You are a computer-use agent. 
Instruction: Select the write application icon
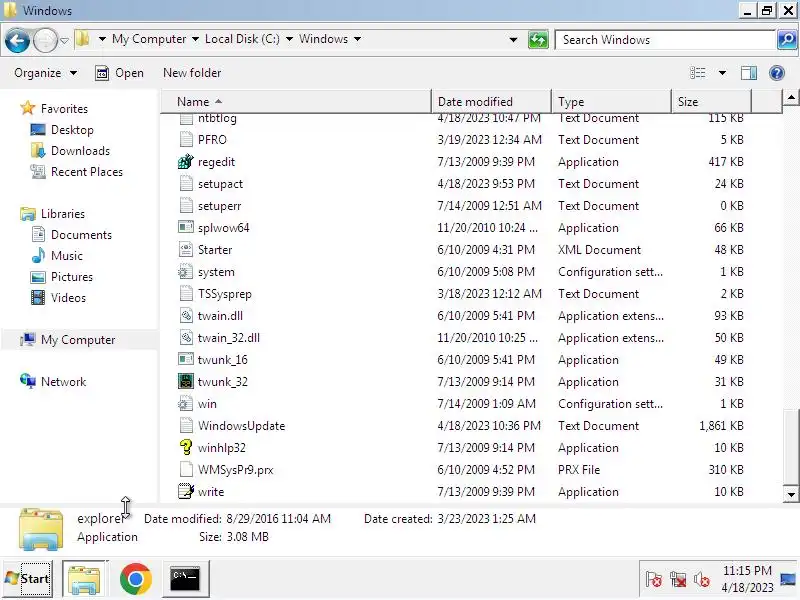[x=186, y=491]
